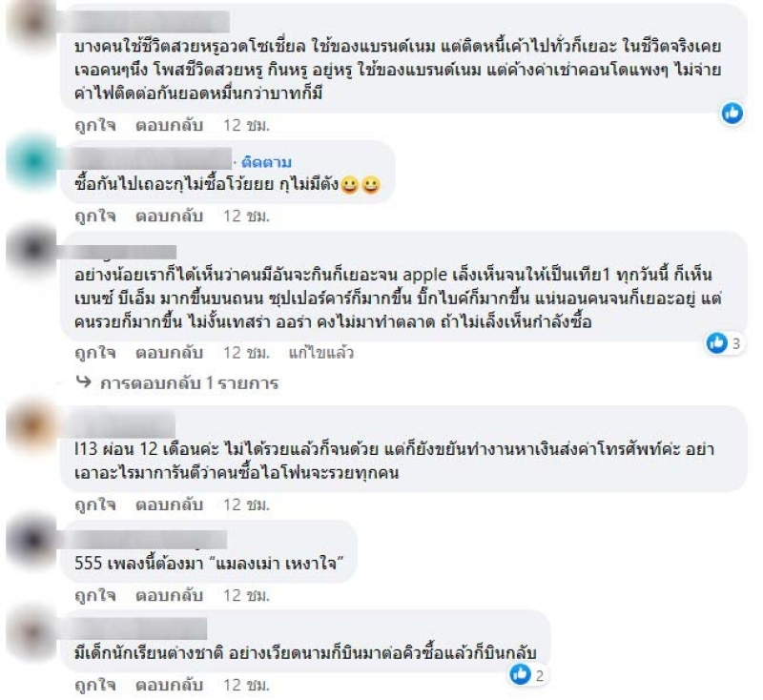Reply to the I13 comment with ตอบกลับ
Screen dimensions: 763x700
[x=169, y=504]
